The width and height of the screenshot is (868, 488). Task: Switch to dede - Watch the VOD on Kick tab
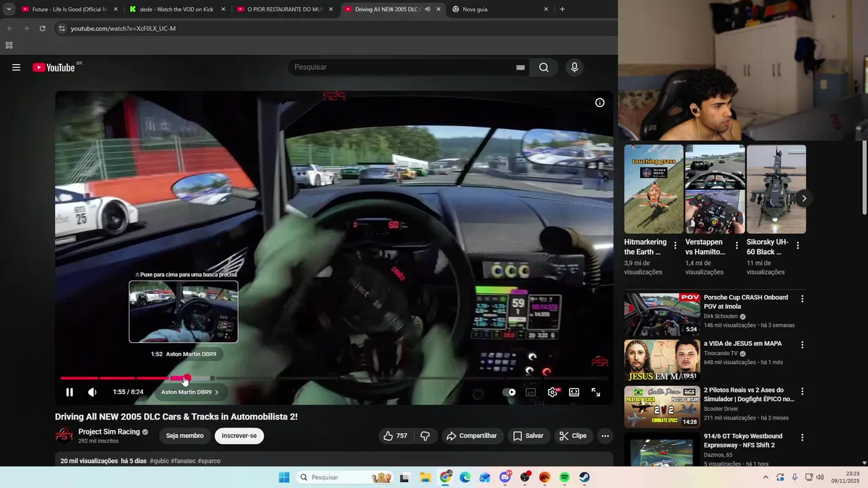(x=176, y=9)
